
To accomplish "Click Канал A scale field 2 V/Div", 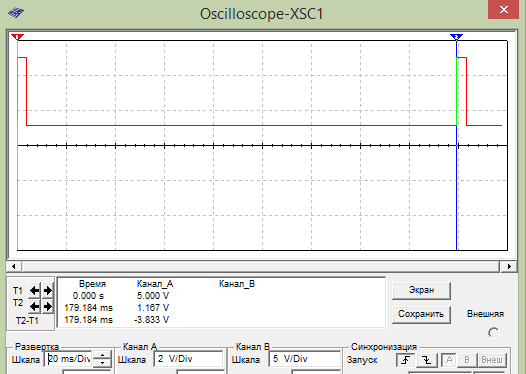I will (x=188, y=359).
